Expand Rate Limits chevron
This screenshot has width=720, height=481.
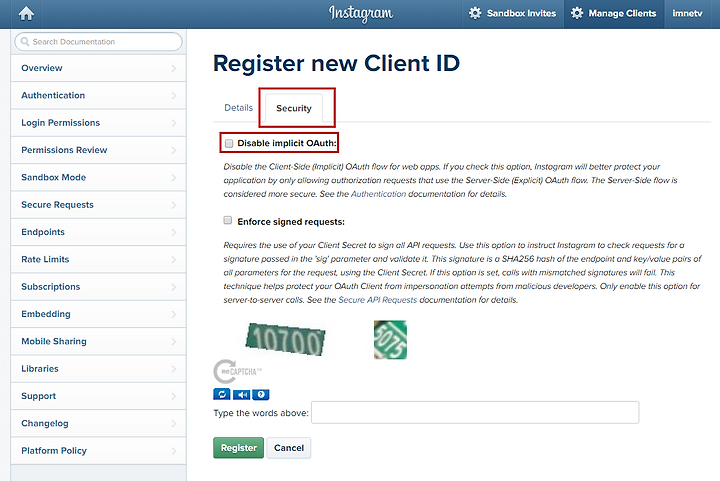point(174,260)
